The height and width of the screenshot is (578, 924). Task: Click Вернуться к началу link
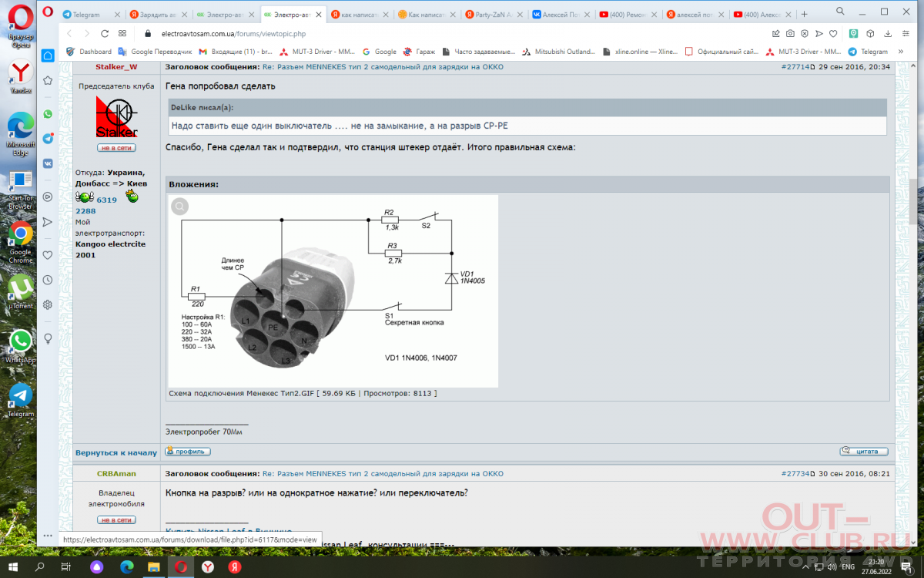tap(116, 452)
